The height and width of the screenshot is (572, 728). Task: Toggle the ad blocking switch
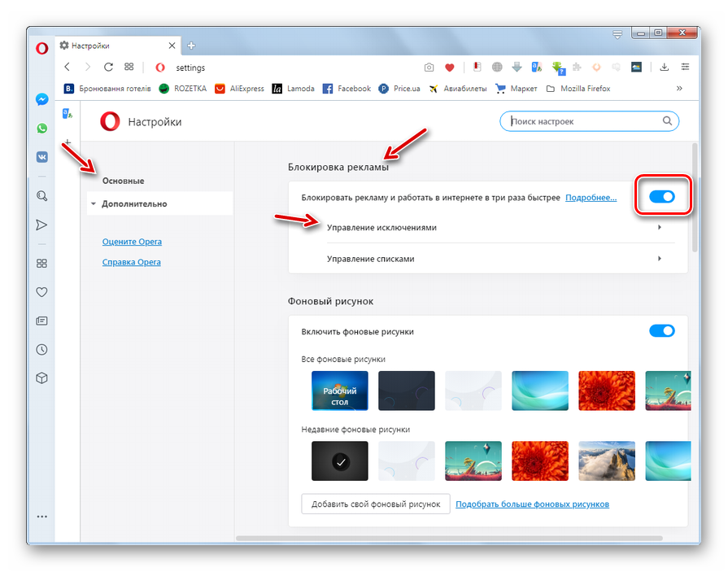click(x=662, y=196)
